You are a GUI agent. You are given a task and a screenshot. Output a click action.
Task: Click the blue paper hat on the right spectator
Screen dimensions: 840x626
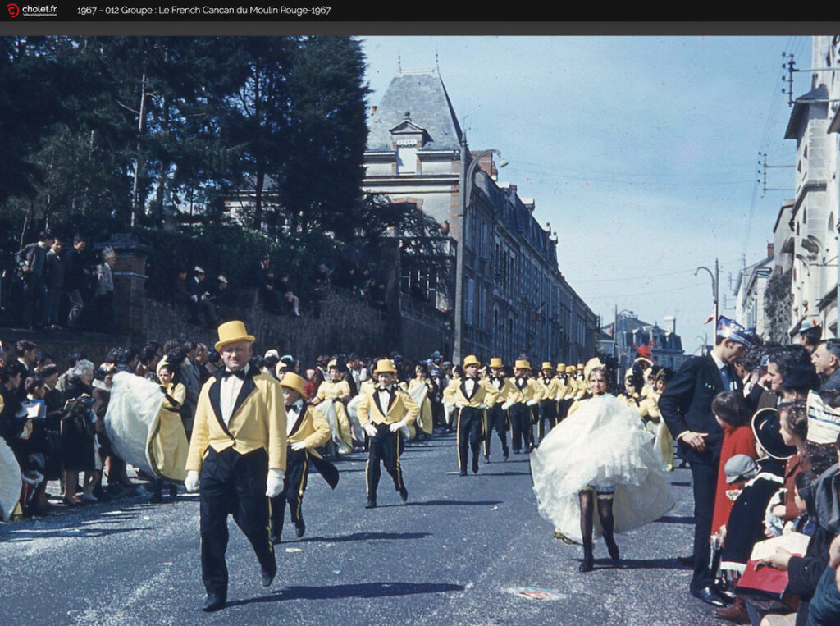pyautogui.click(x=732, y=331)
